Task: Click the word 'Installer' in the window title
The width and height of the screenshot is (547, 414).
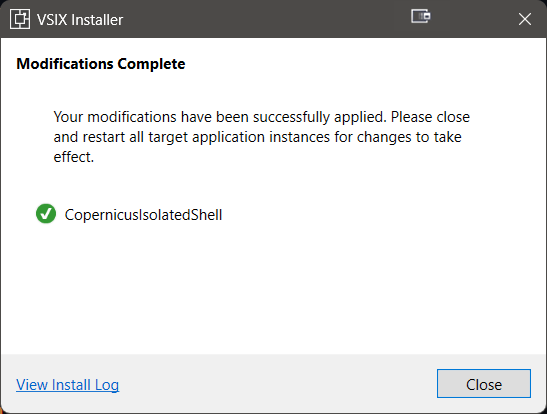Action: pyautogui.click(x=97, y=20)
